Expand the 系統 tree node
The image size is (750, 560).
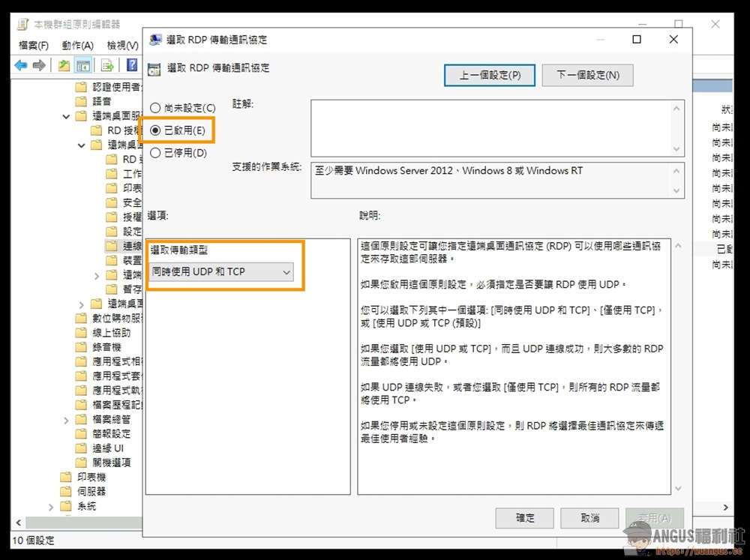pos(51,507)
